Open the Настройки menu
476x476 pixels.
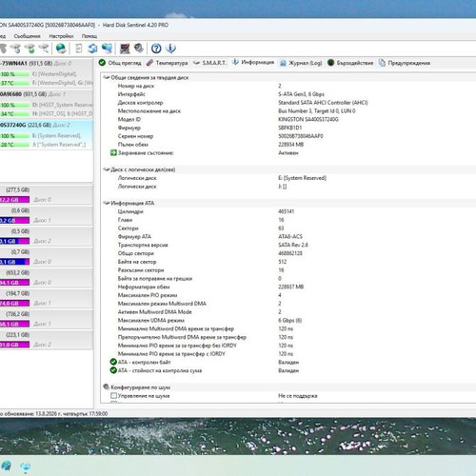(x=61, y=36)
